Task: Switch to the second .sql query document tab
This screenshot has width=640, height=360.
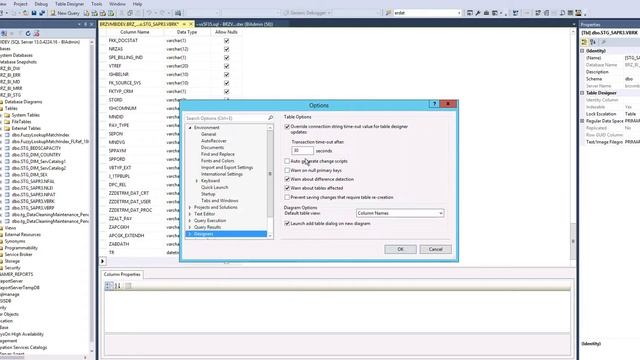Action: coord(236,24)
